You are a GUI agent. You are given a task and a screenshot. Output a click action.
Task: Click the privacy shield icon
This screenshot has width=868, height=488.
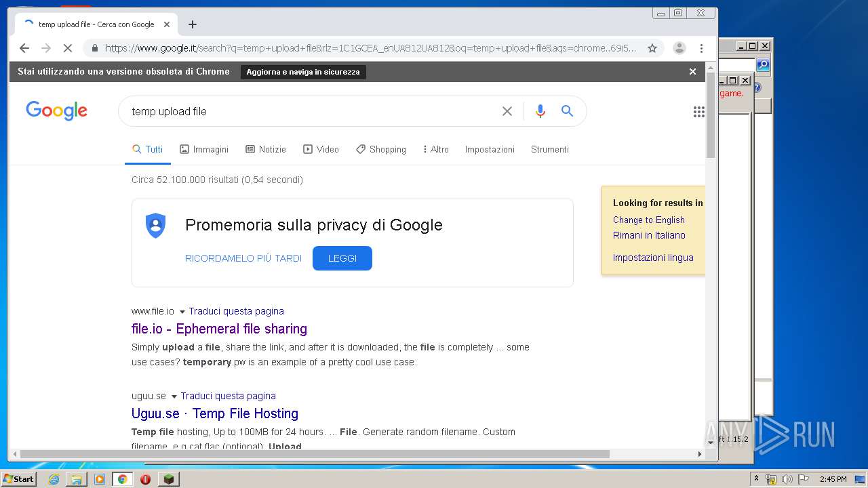tap(156, 225)
